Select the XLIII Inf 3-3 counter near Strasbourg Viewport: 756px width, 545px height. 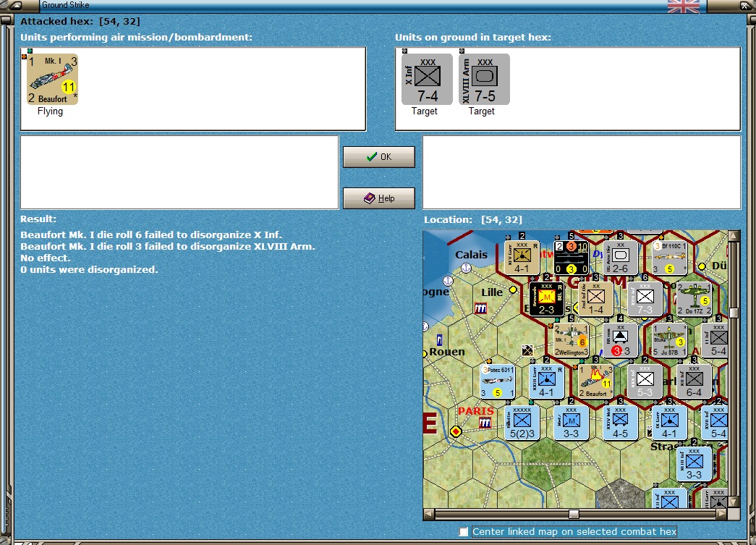pyautogui.click(x=695, y=464)
